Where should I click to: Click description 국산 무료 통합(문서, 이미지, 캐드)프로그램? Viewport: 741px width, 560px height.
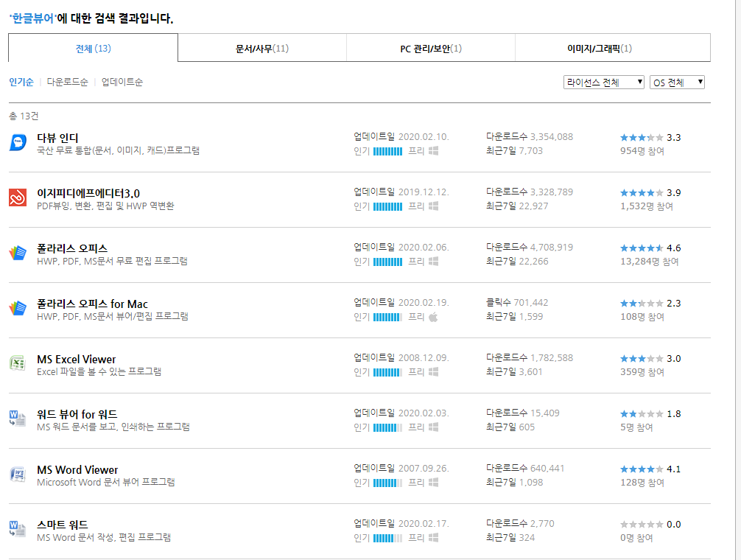pyautogui.click(x=118, y=151)
